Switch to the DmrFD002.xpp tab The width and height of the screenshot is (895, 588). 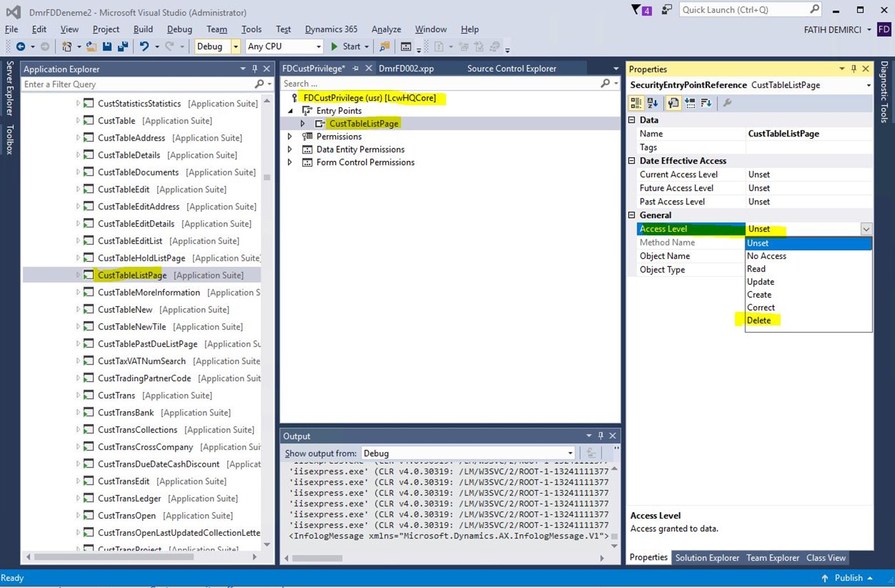pyautogui.click(x=406, y=68)
